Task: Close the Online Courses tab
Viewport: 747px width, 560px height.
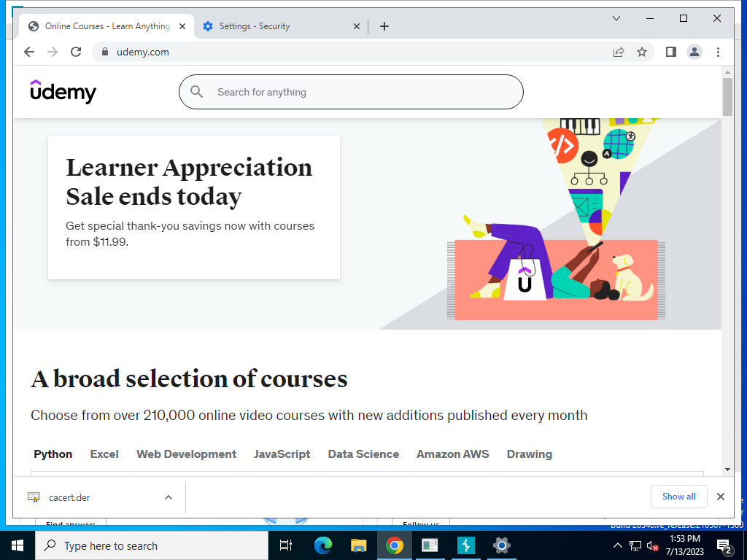Action: [x=182, y=26]
